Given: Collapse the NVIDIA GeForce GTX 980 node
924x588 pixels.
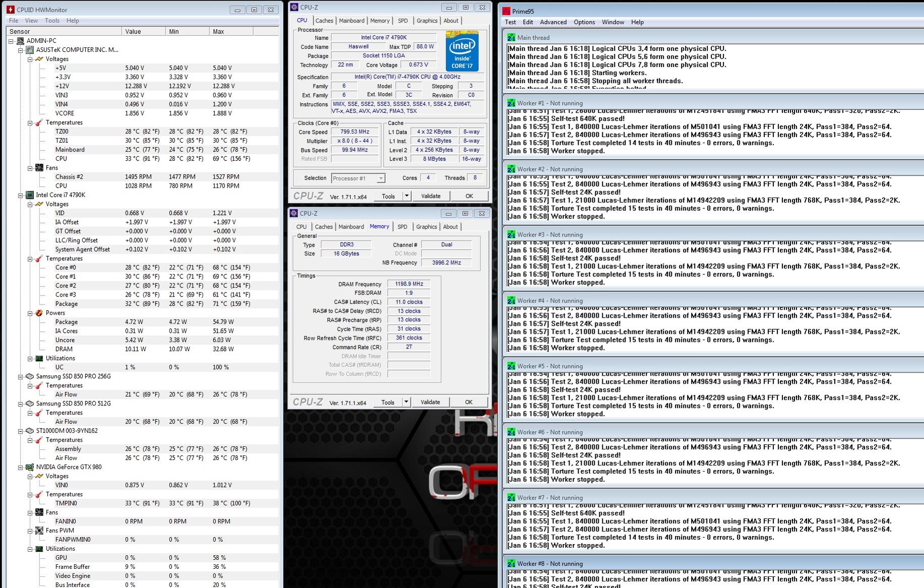Looking at the screenshot, I should click(21, 467).
